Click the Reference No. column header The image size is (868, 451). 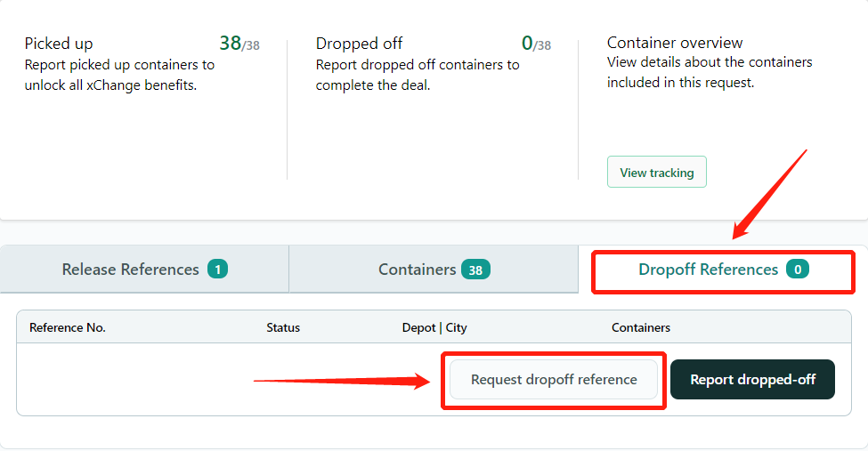pos(68,327)
